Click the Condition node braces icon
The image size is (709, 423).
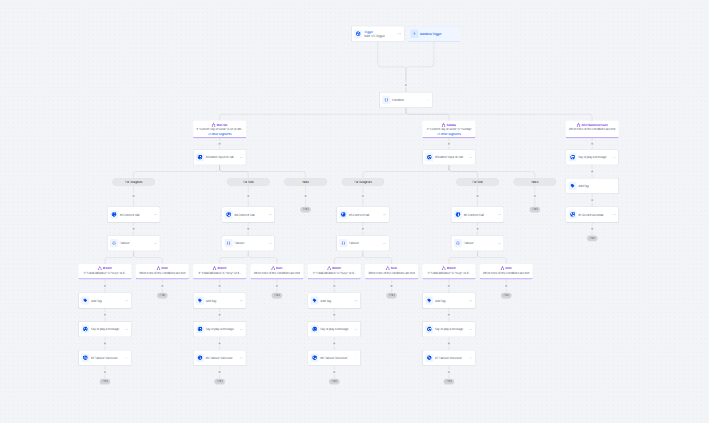pyautogui.click(x=386, y=100)
